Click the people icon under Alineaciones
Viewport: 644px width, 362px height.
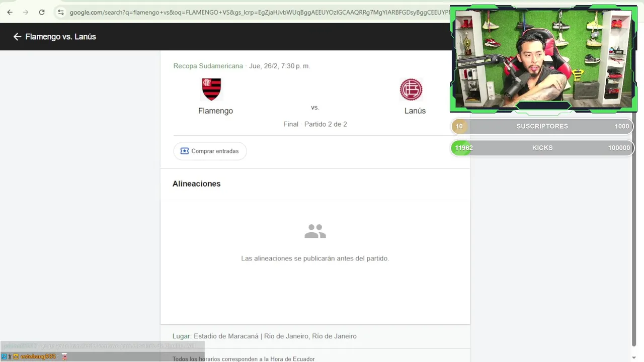pos(315,231)
